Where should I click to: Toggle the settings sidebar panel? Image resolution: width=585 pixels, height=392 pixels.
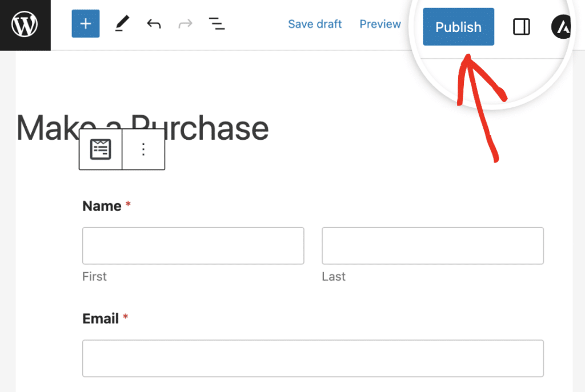point(520,27)
